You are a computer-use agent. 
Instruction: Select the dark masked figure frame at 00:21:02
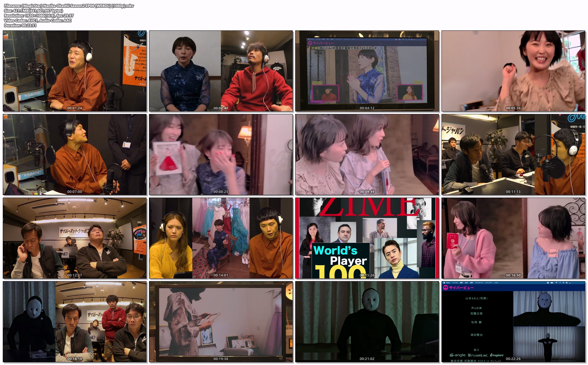[367, 322]
